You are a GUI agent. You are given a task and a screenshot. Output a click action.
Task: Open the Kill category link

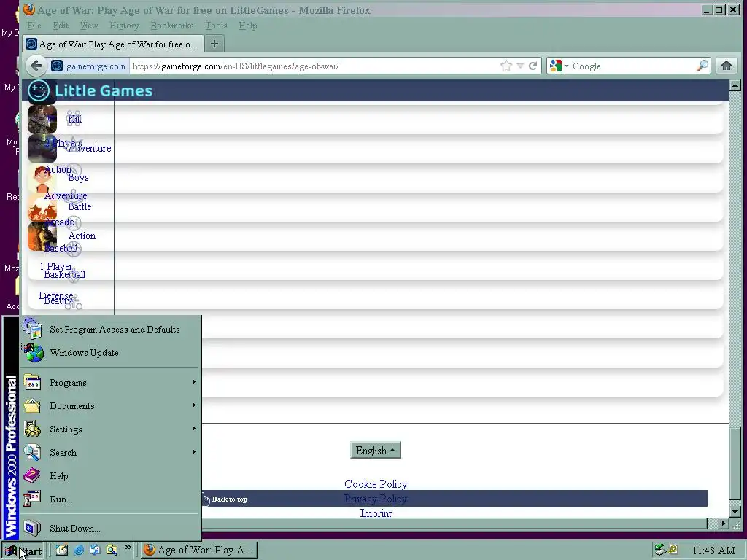coord(74,119)
